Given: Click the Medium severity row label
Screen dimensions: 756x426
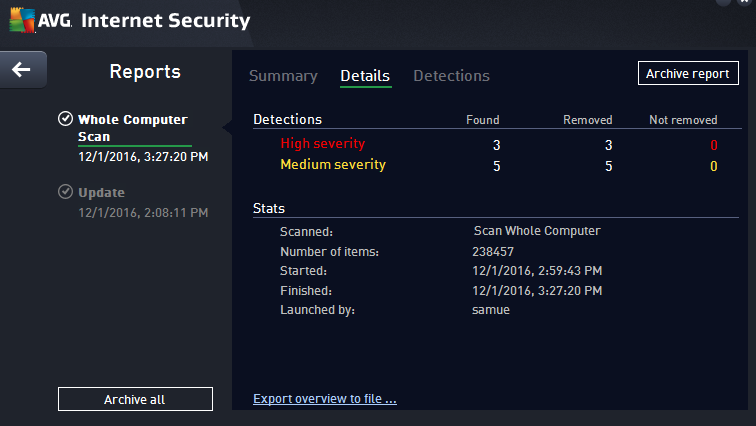Looking at the screenshot, I should pyautogui.click(x=332, y=165).
